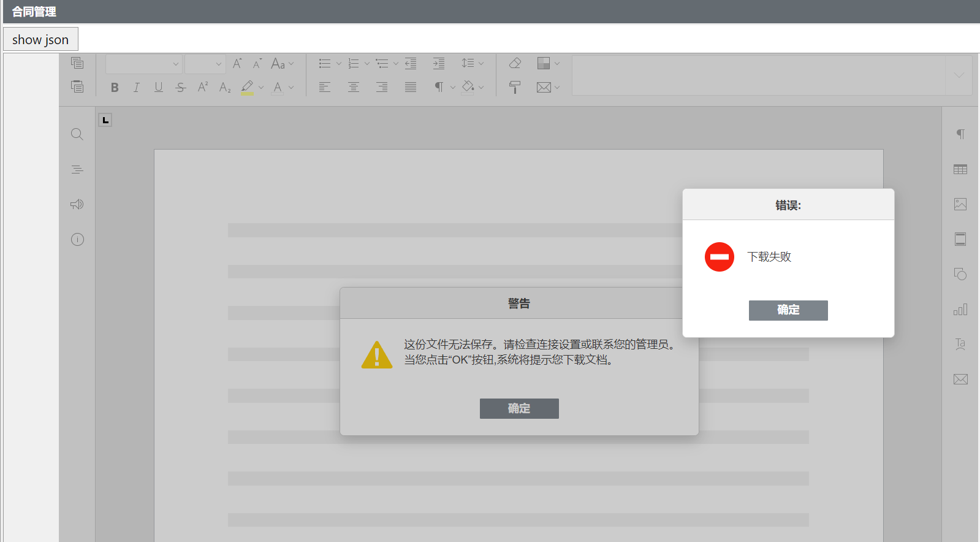Open the change case Aa dropdown

pyautogui.click(x=283, y=63)
